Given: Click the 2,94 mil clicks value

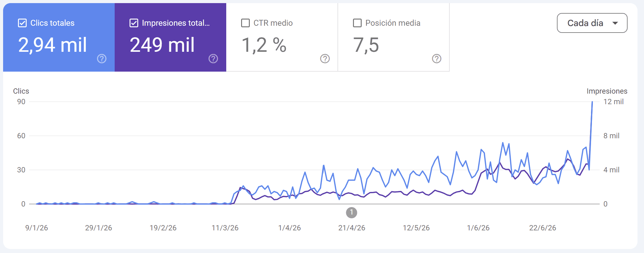Looking at the screenshot, I should 53,45.
